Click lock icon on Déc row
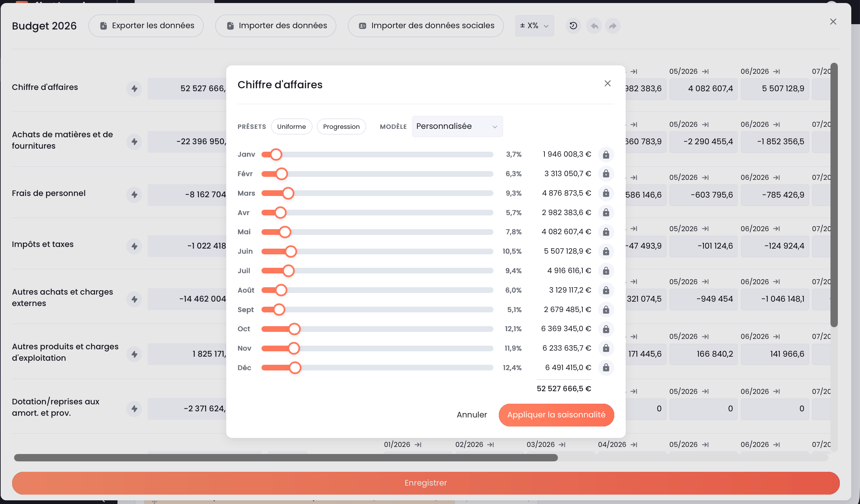Screen dimensions: 860x504 click(x=606, y=368)
